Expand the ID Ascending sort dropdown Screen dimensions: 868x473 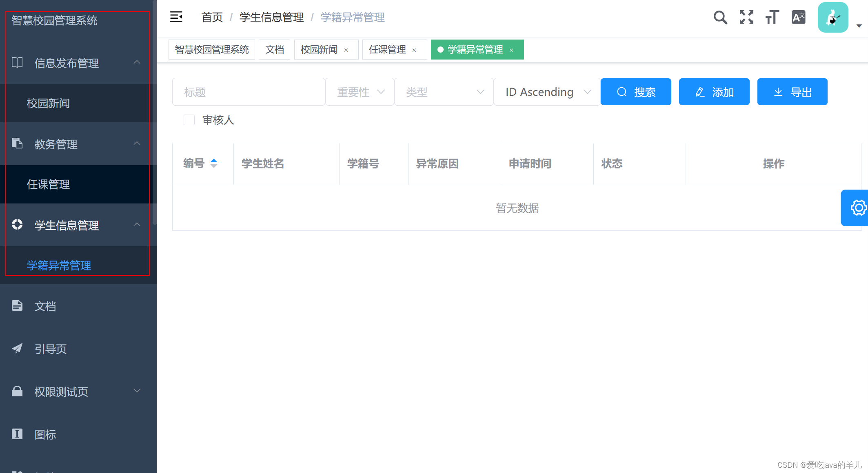tap(547, 92)
